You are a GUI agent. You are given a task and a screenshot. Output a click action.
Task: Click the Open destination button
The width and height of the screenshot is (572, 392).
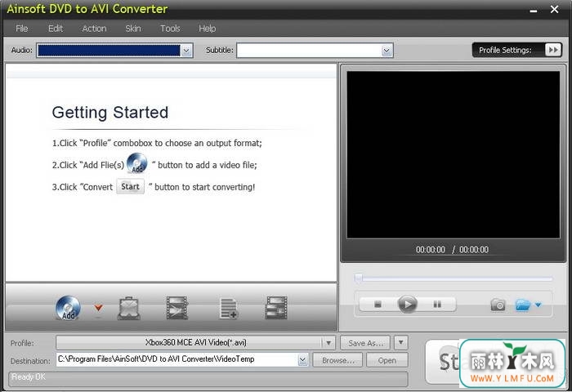click(387, 360)
